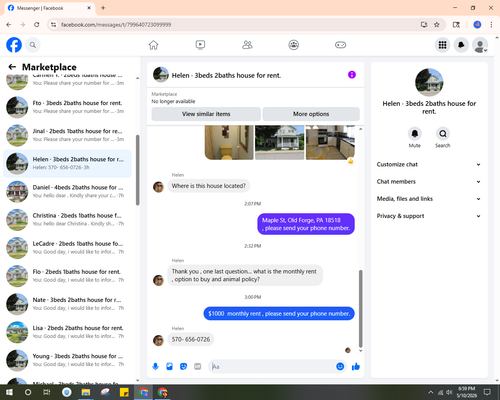Search in conversation magnifier icon
The image size is (500, 400).
coord(443,134)
